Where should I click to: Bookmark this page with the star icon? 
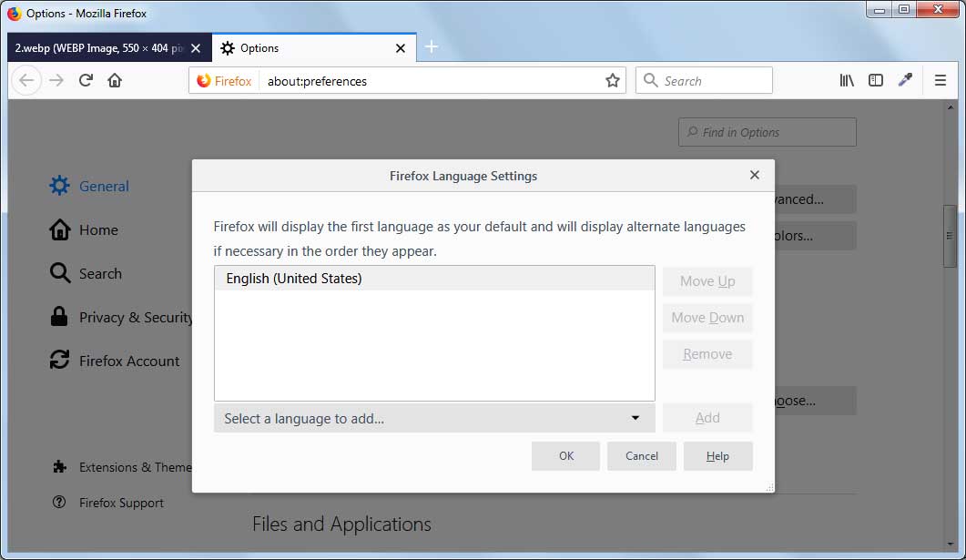pos(613,81)
